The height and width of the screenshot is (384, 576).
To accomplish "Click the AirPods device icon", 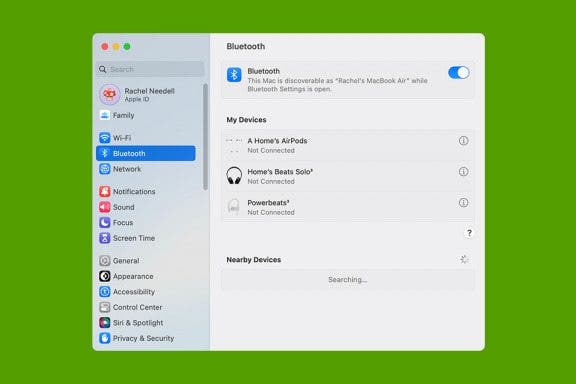I will point(234,146).
